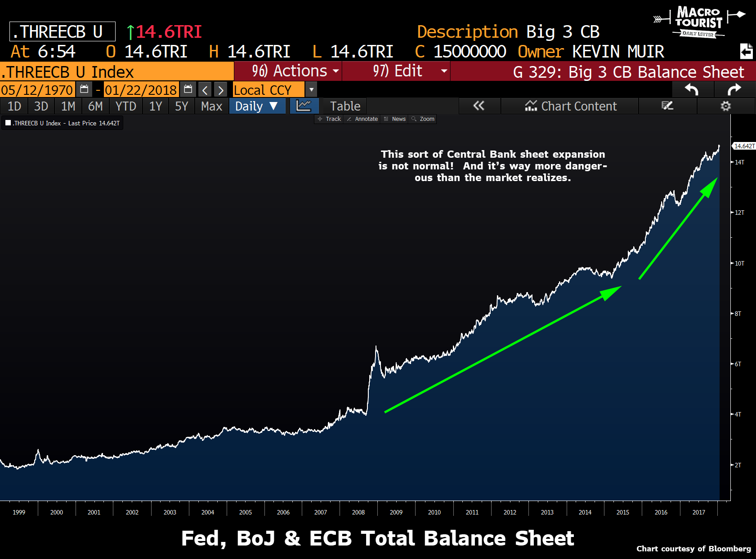Open chart settings gear
This screenshot has height=559, width=756.
coord(725,106)
